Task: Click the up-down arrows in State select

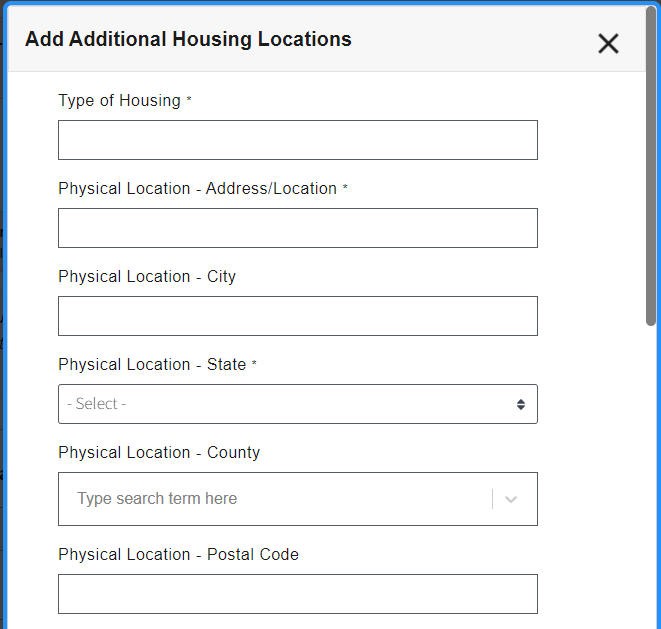Action: [x=521, y=404]
